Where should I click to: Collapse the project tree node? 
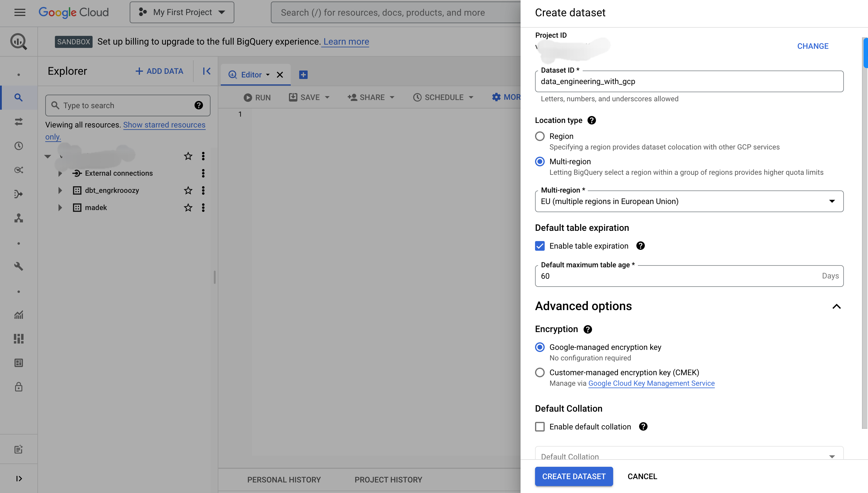[x=48, y=156]
